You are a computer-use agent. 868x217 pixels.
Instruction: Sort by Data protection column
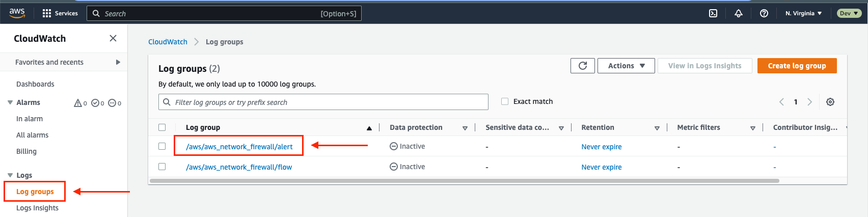pos(465,128)
